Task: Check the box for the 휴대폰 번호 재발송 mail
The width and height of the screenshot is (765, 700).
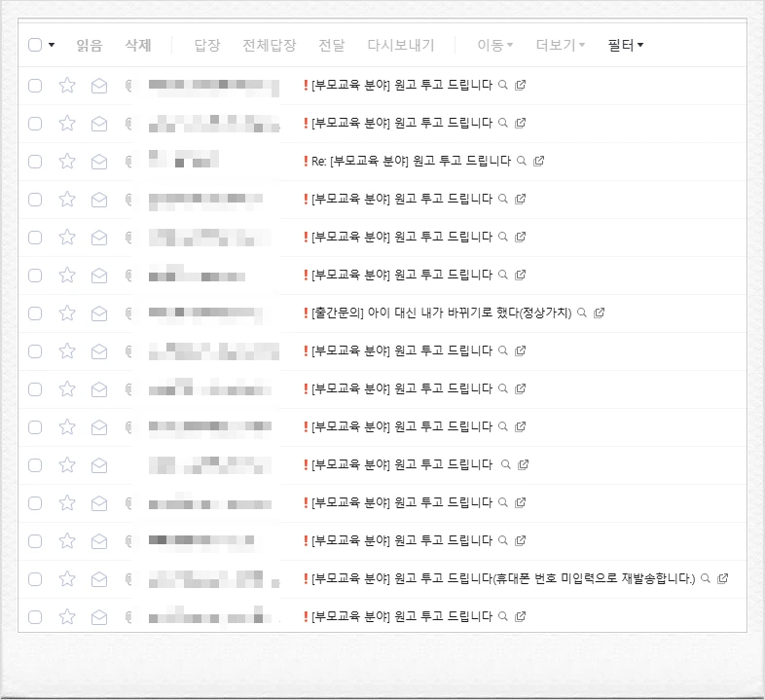Action: tap(35, 579)
